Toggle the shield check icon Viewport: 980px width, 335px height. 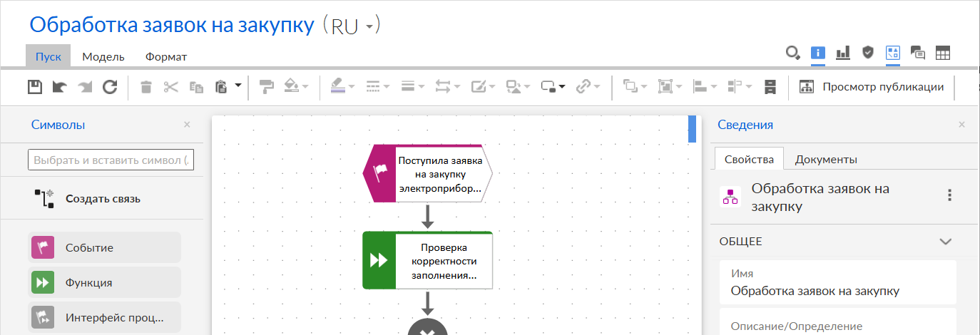(x=868, y=52)
